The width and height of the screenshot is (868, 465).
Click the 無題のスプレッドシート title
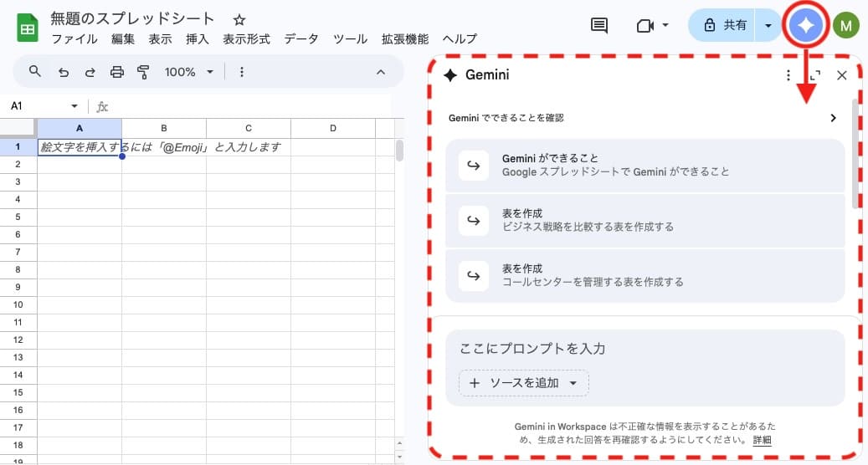131,18
